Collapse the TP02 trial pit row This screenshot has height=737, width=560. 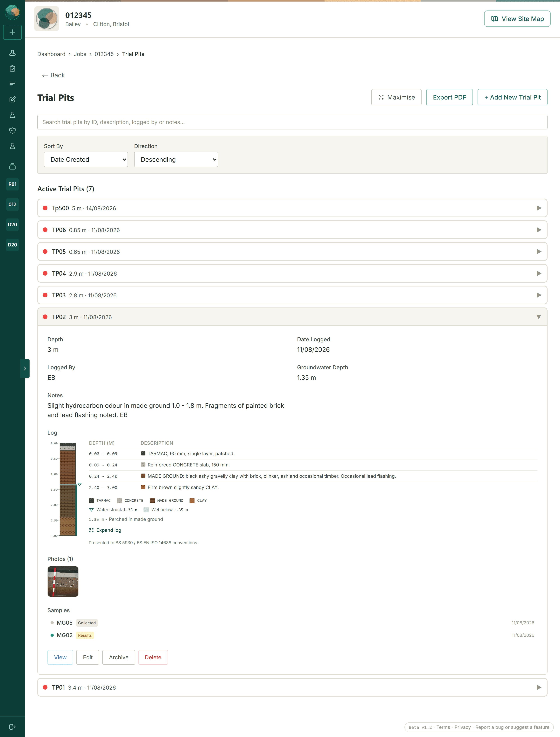click(292, 317)
